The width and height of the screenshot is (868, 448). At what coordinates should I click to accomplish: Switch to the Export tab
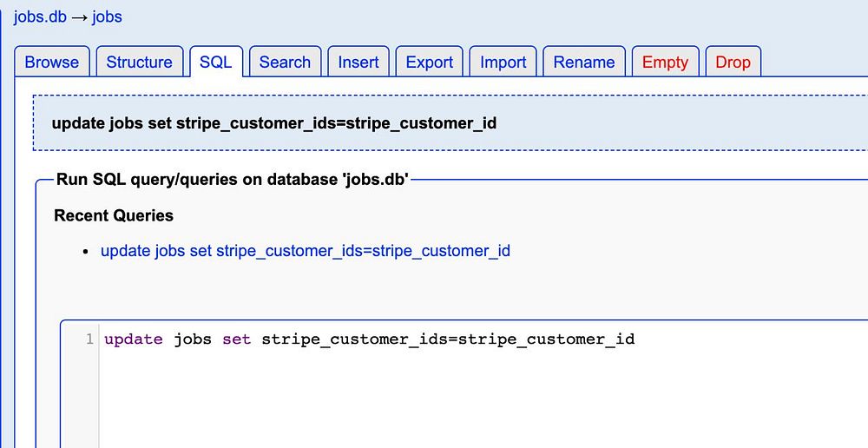click(x=430, y=63)
